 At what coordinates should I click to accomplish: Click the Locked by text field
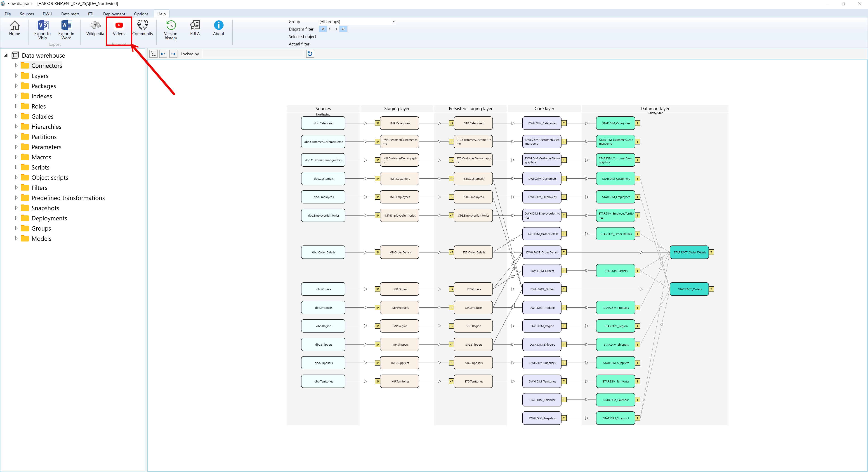[x=253, y=54]
